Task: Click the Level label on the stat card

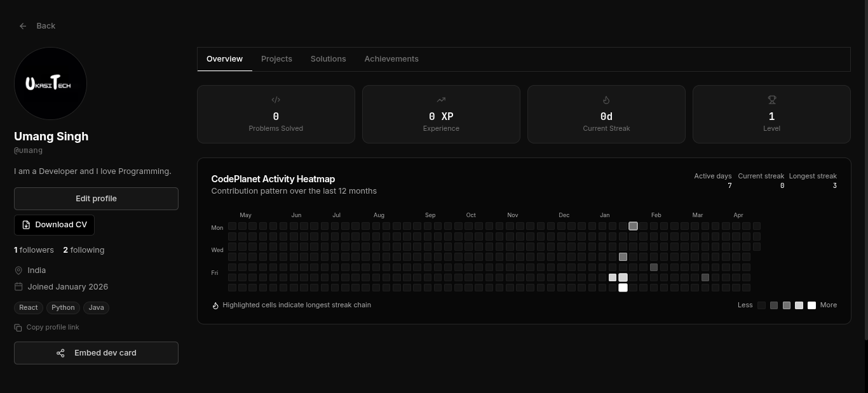Action: [x=771, y=128]
